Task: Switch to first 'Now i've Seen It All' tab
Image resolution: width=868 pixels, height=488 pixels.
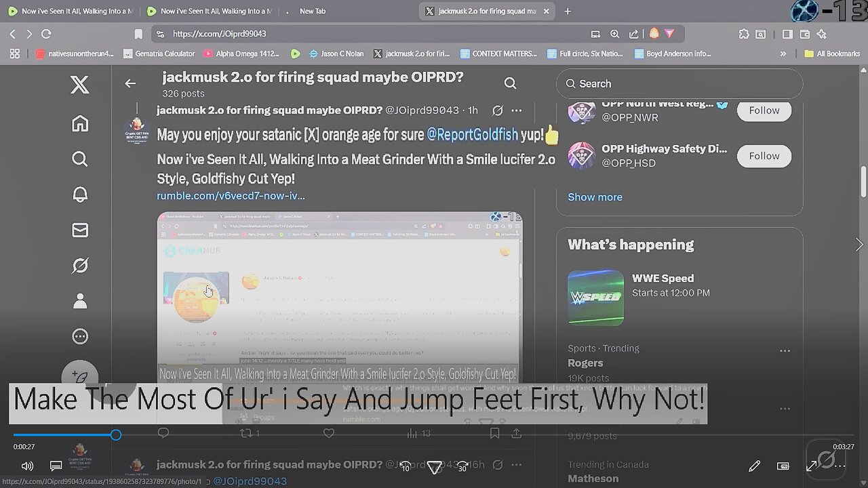Action: (x=71, y=11)
